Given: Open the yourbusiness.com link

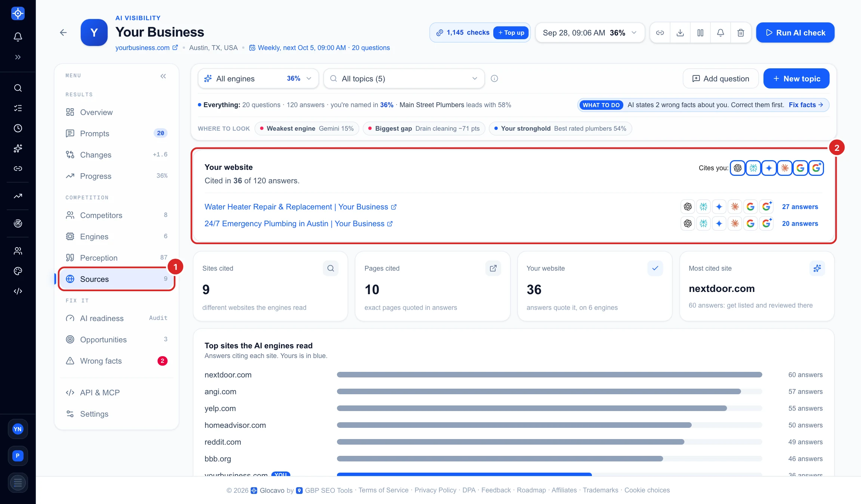Looking at the screenshot, I should [146, 48].
